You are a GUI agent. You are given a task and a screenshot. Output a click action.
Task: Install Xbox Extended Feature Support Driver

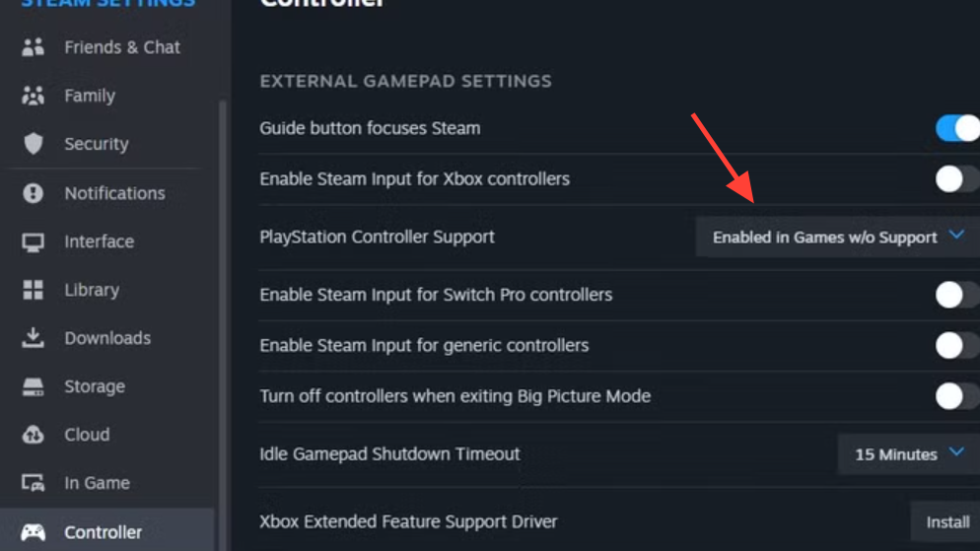[946, 521]
